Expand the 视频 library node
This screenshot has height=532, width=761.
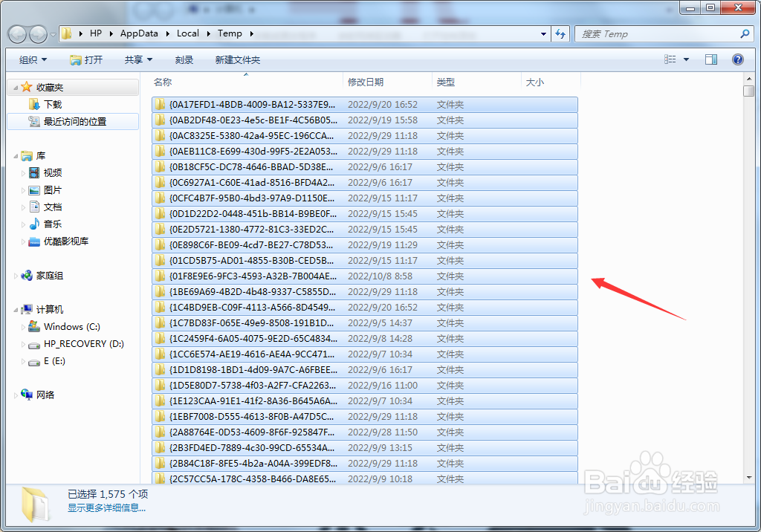tap(23, 173)
